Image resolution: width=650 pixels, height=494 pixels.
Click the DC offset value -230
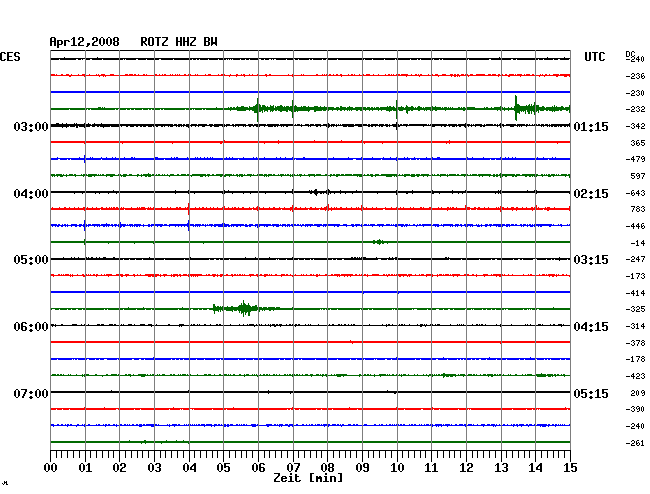[x=635, y=93]
